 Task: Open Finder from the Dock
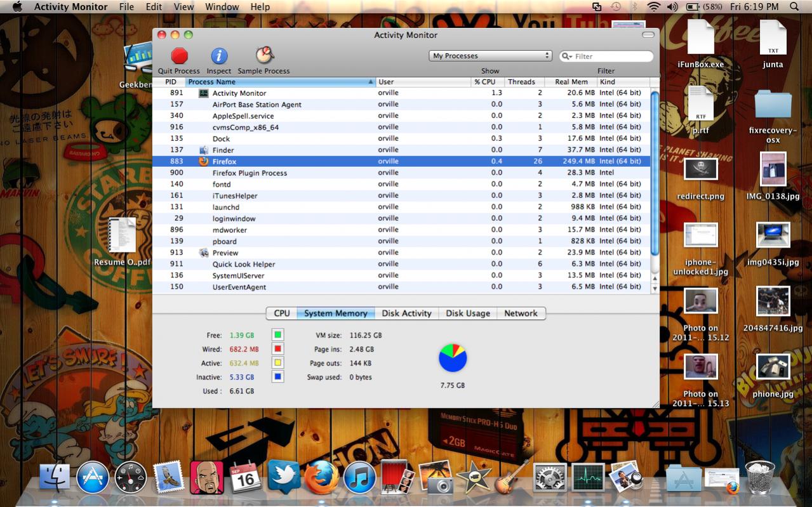tap(55, 477)
